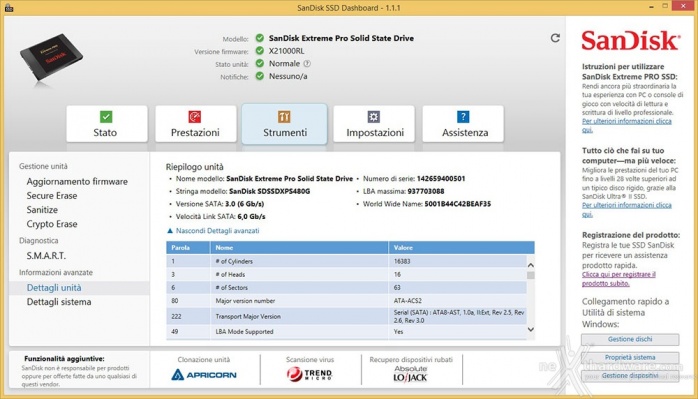The height and width of the screenshot is (399, 698).
Task: Click the green check next to Versione firmware
Action: pyautogui.click(x=260, y=51)
